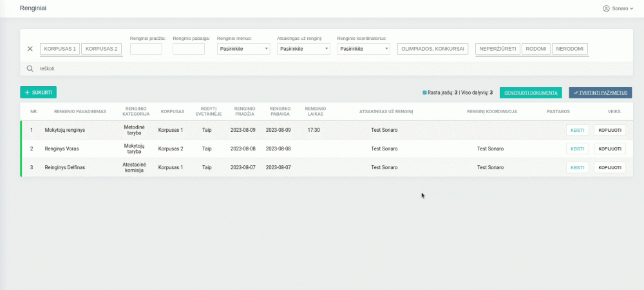Switch to the RODOMI tab

click(x=536, y=49)
